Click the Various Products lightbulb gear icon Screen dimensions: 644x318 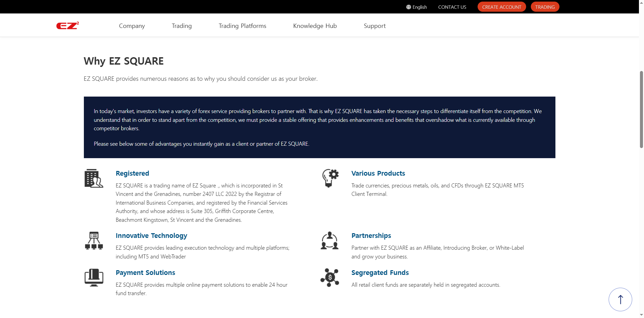tap(330, 178)
